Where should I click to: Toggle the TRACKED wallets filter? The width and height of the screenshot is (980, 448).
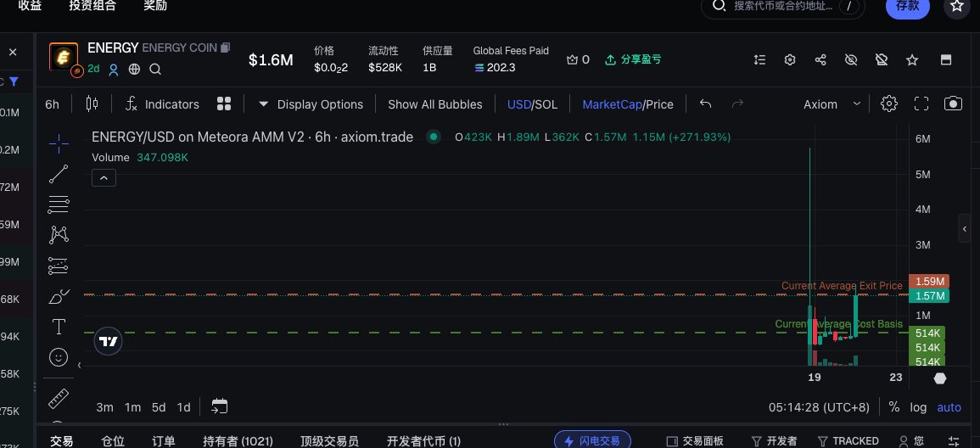[x=848, y=441]
